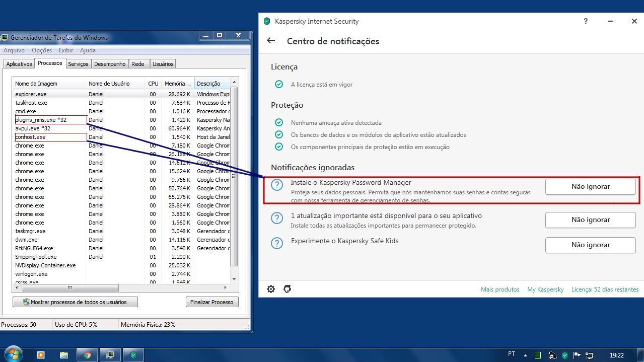Open Ajuda menu in Task Manager

[x=88, y=50]
